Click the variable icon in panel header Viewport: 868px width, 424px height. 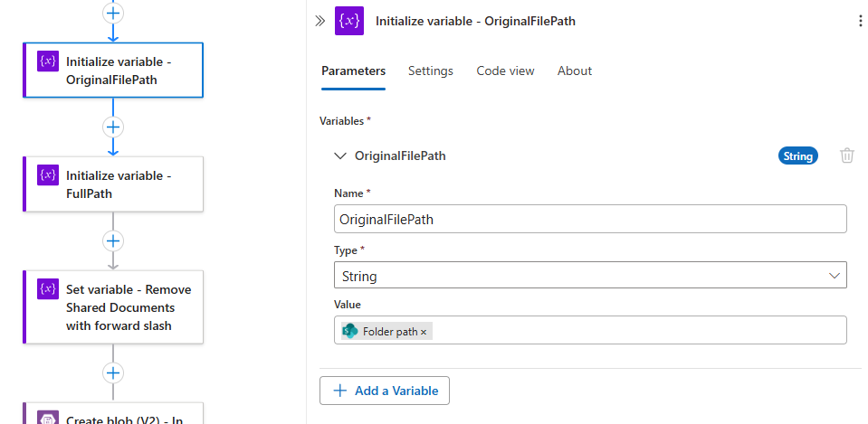pyautogui.click(x=349, y=21)
